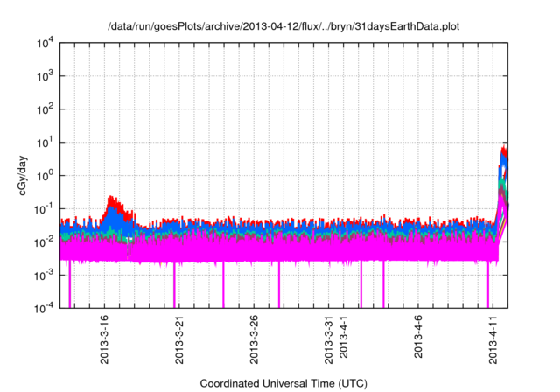Click the 2013-3-16 date tick label
Screen dimensions: 560x392
tap(104, 339)
